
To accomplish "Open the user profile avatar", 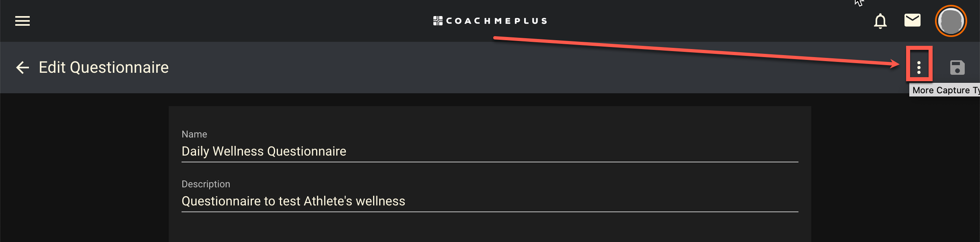I will tap(951, 21).
